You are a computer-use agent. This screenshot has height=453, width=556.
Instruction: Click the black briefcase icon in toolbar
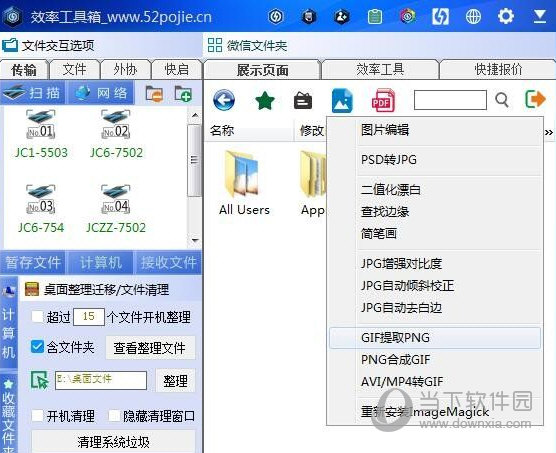[x=303, y=101]
